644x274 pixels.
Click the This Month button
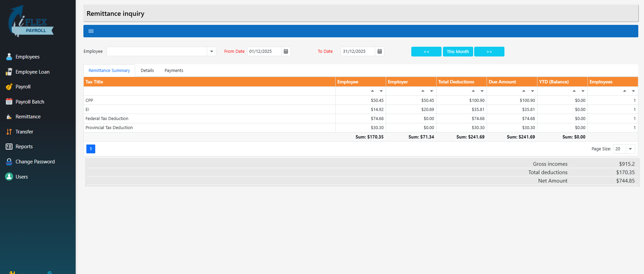coord(458,51)
